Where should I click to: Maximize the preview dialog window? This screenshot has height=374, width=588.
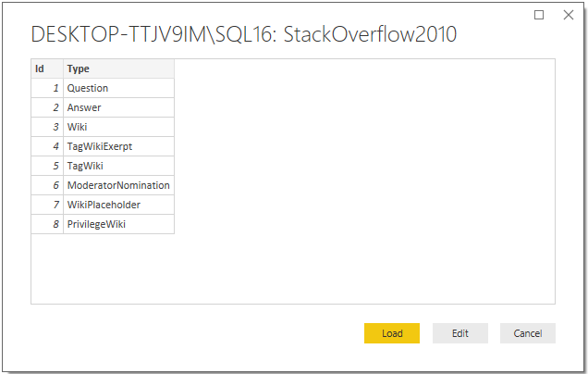tap(539, 15)
